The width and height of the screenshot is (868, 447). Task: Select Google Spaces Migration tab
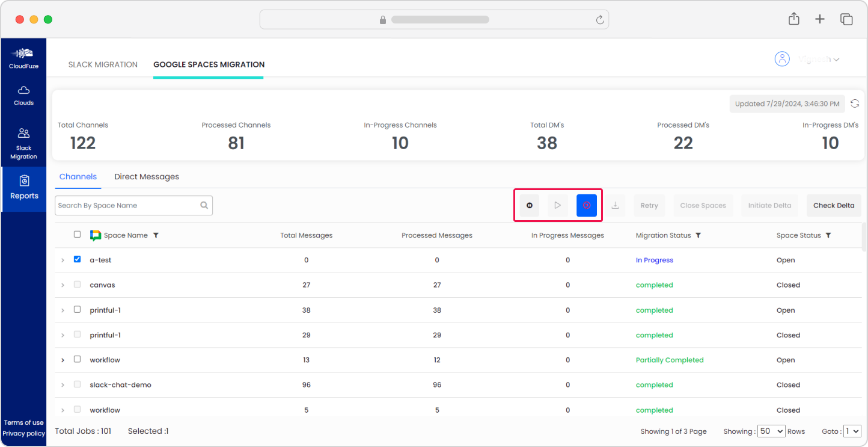pos(209,64)
